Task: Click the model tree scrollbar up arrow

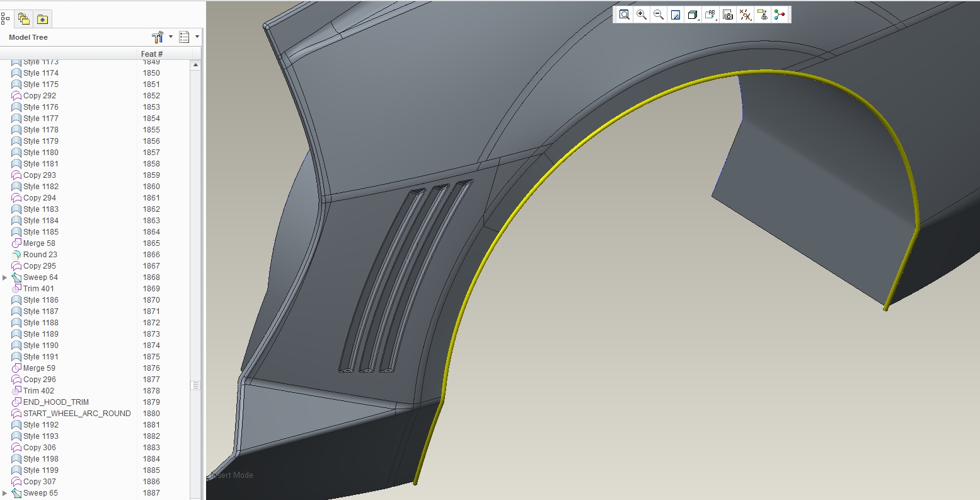Action: tap(195, 65)
